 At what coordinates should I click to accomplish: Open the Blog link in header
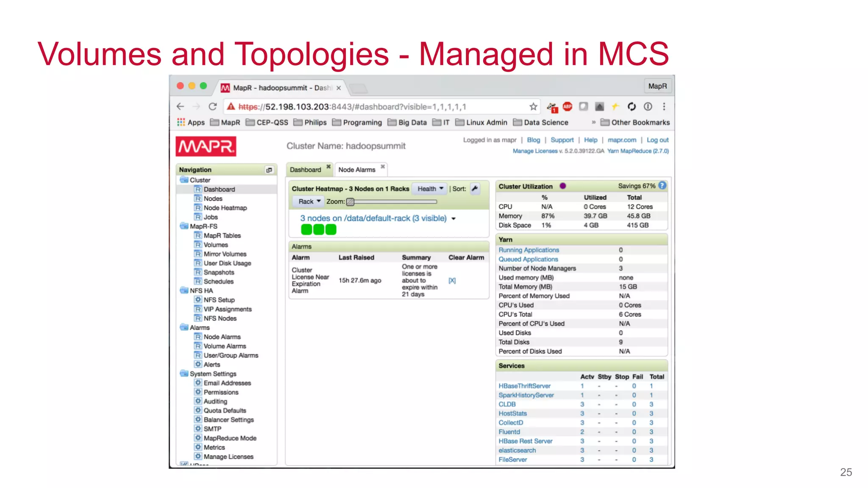pyautogui.click(x=534, y=140)
